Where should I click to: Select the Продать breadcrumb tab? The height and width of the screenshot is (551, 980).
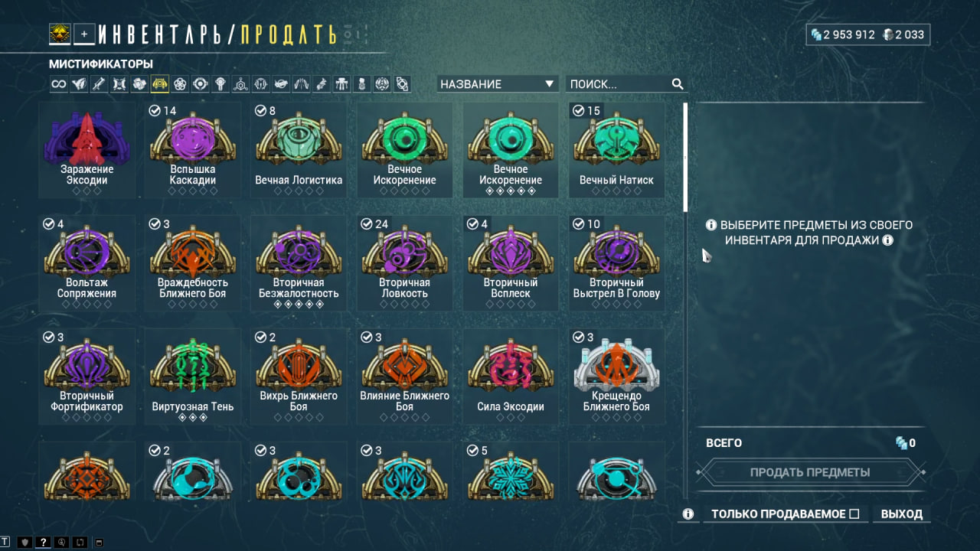[x=288, y=34]
